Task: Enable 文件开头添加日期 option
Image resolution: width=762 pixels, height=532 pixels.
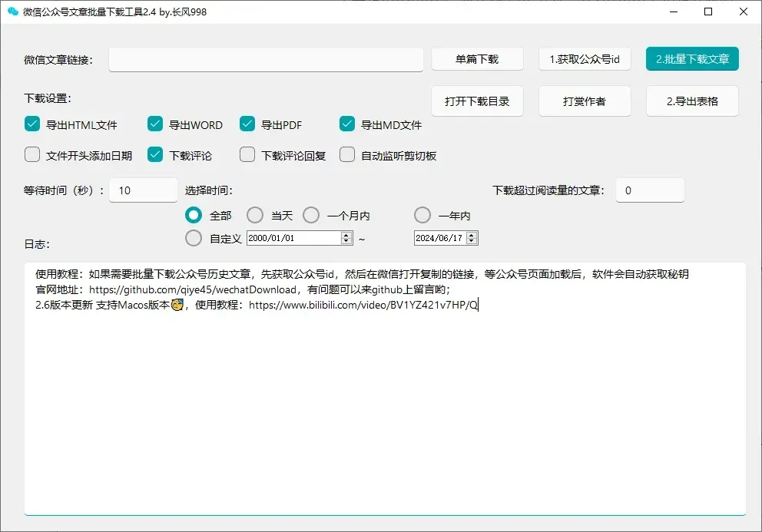Action: [x=31, y=154]
